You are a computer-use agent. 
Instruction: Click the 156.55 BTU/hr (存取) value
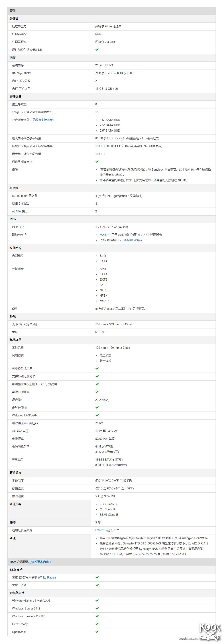click(x=109, y=459)
